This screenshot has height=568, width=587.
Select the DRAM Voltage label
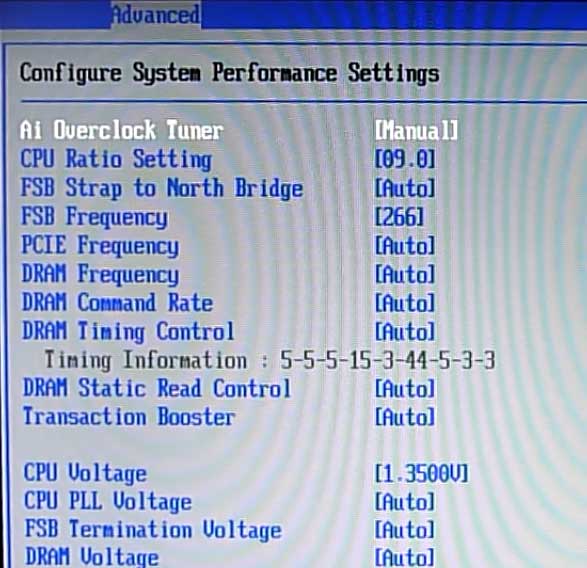(92, 557)
